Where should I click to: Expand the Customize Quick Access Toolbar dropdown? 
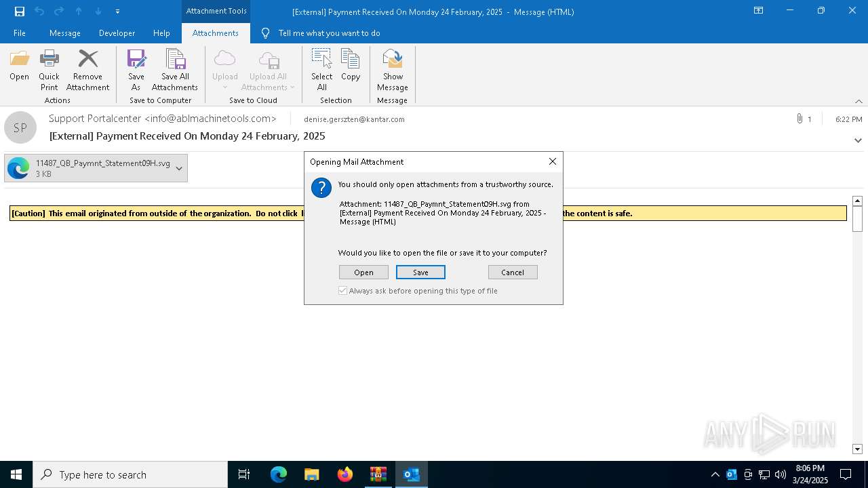click(117, 12)
